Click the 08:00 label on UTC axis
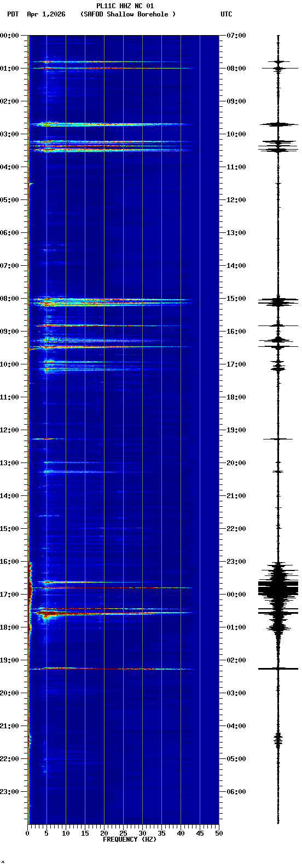This screenshot has height=868, width=302. (x=236, y=68)
